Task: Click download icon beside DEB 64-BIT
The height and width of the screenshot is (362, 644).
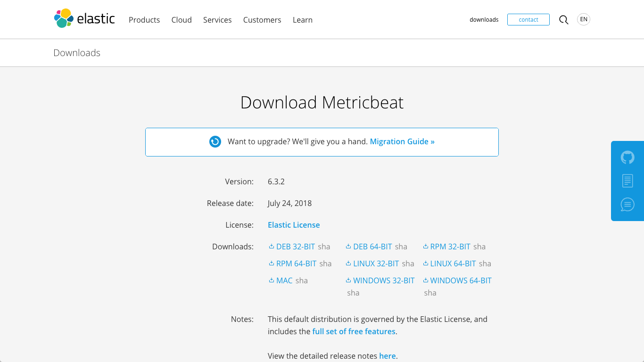Action: (348, 246)
